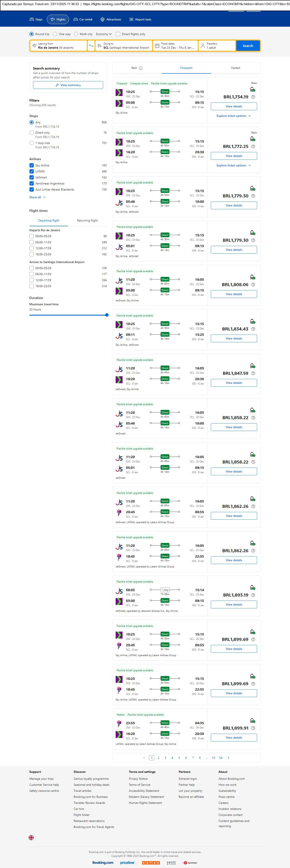
Task: Open the Attractions section
Action: pos(111,20)
